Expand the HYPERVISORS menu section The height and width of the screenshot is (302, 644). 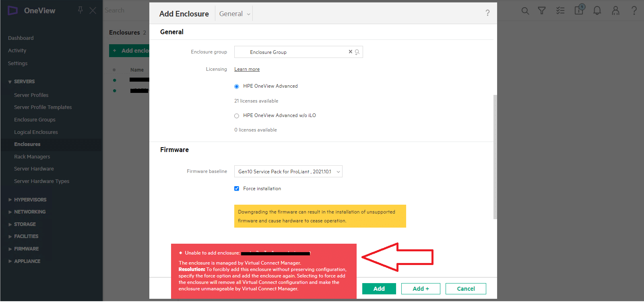tap(27, 200)
